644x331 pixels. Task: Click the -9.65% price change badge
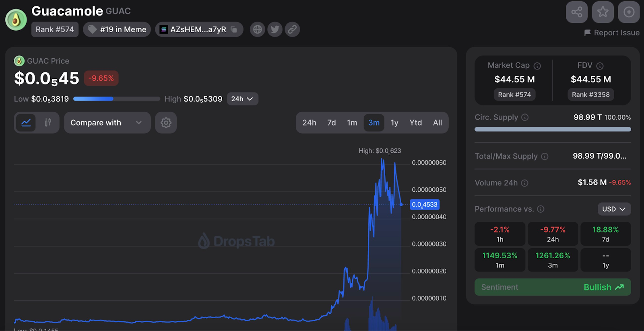101,78
